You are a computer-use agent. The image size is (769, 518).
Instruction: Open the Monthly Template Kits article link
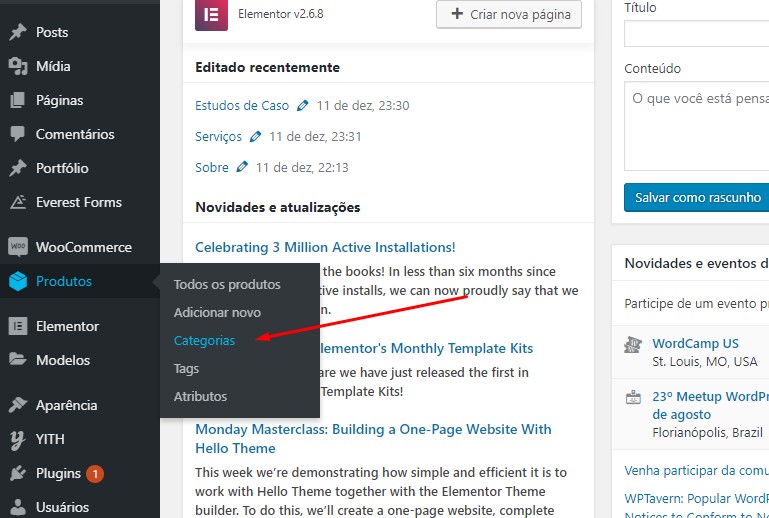tap(426, 348)
